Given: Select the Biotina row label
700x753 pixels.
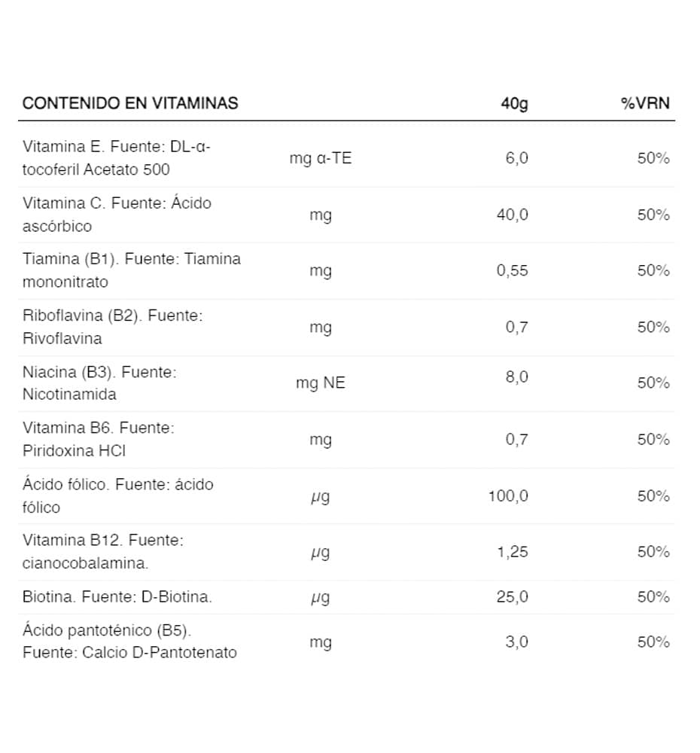Looking at the screenshot, I should pos(117,597).
